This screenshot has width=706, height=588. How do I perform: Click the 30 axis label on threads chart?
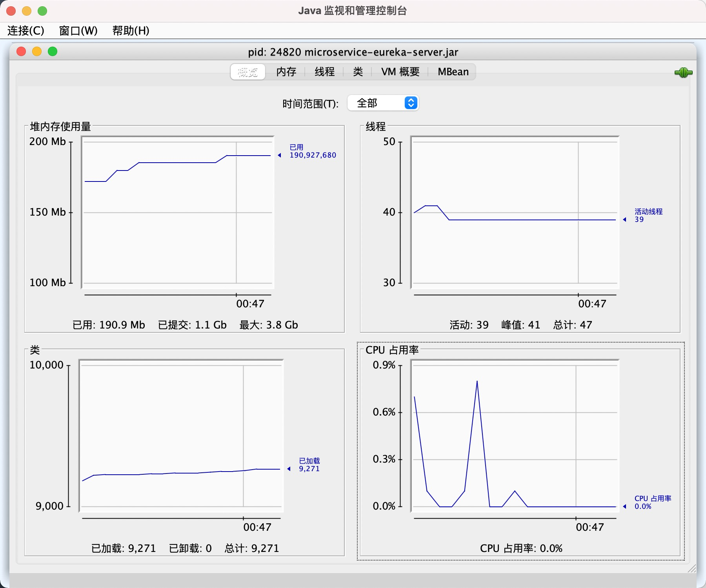389,283
